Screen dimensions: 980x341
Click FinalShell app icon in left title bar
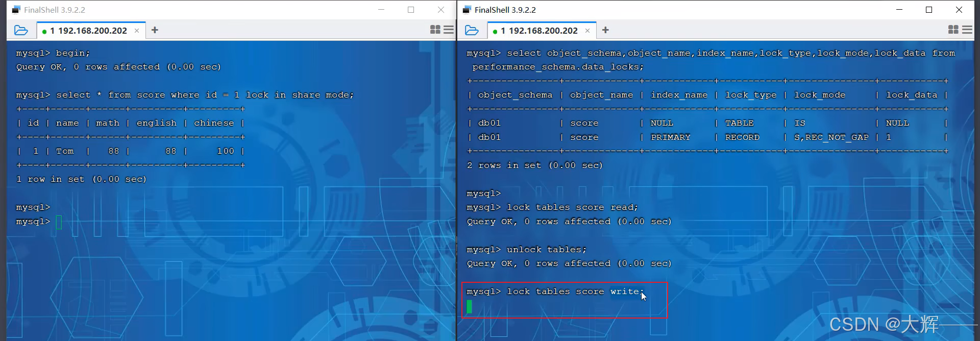[x=16, y=10]
